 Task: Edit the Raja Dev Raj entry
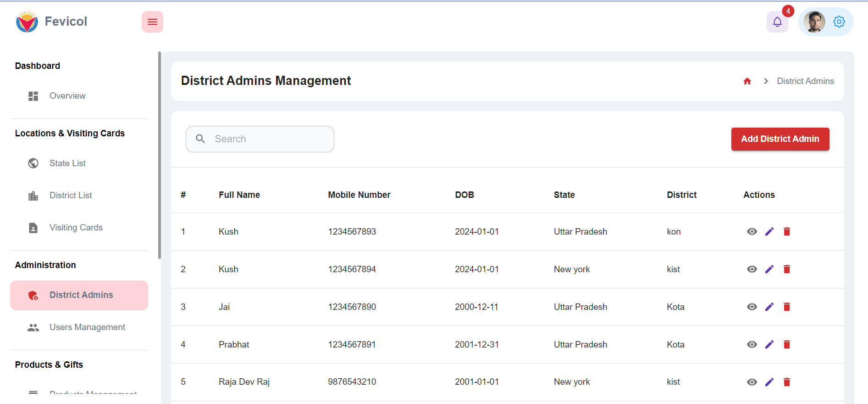point(769,382)
